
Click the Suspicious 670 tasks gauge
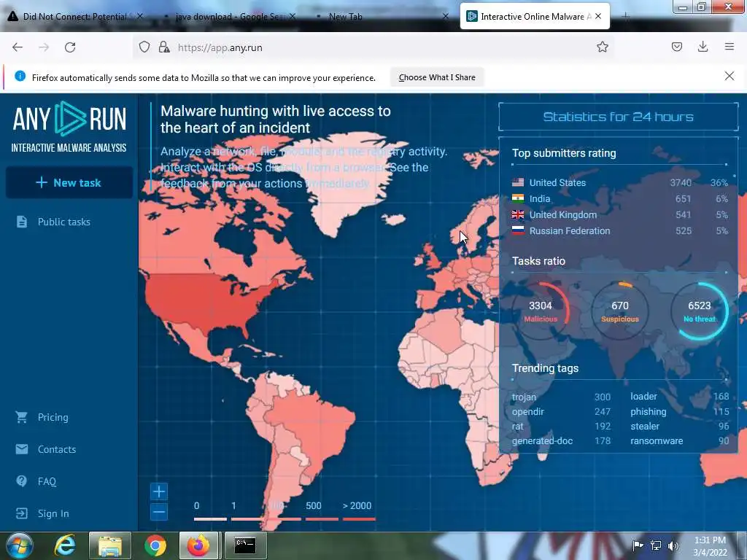(x=620, y=311)
